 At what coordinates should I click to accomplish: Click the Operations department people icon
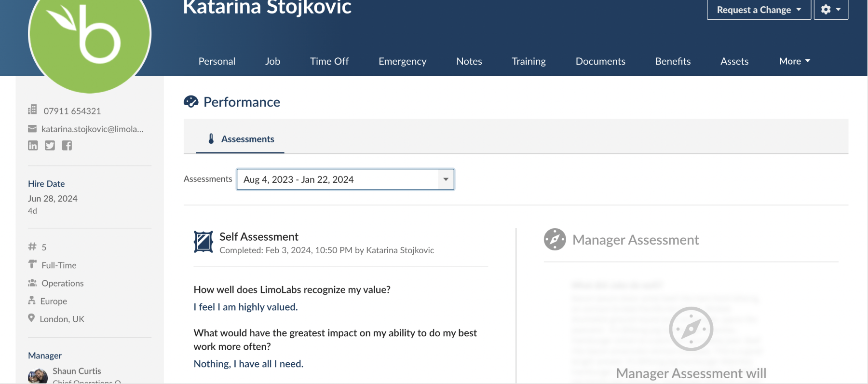pos(32,283)
